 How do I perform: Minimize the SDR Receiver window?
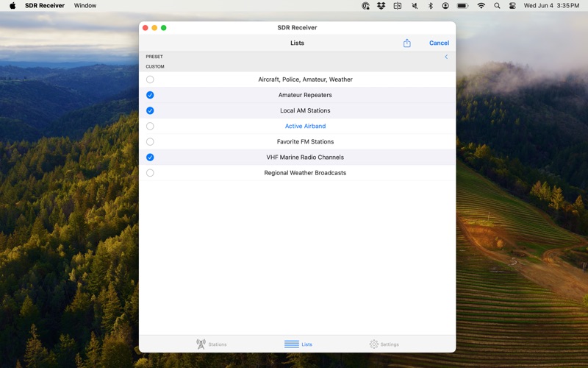[154, 28]
